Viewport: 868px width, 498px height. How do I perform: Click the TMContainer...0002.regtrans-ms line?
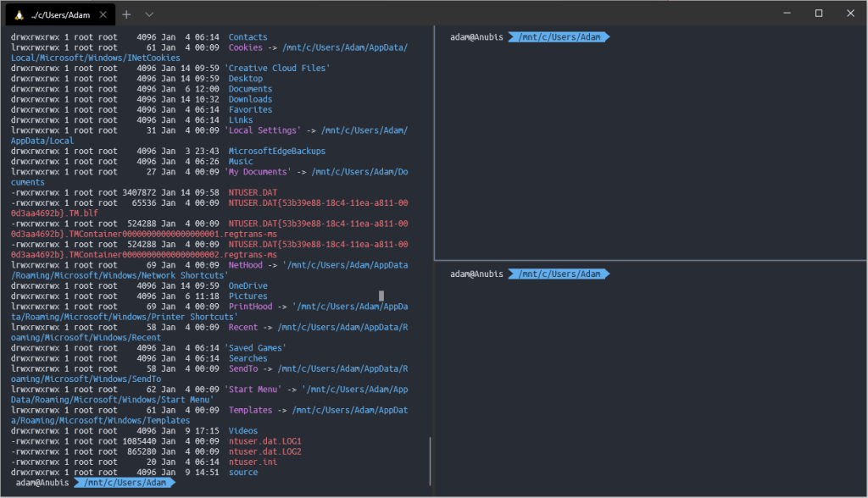[x=144, y=255]
